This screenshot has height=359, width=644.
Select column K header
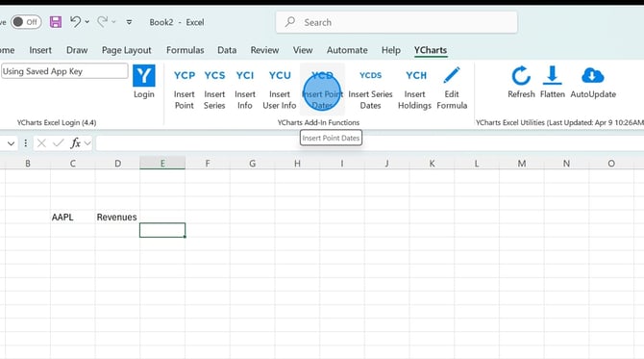pyautogui.click(x=432, y=164)
